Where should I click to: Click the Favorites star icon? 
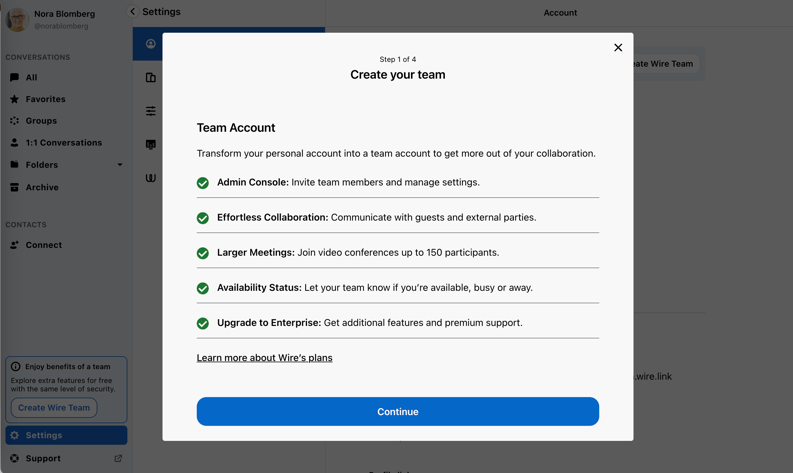click(14, 99)
